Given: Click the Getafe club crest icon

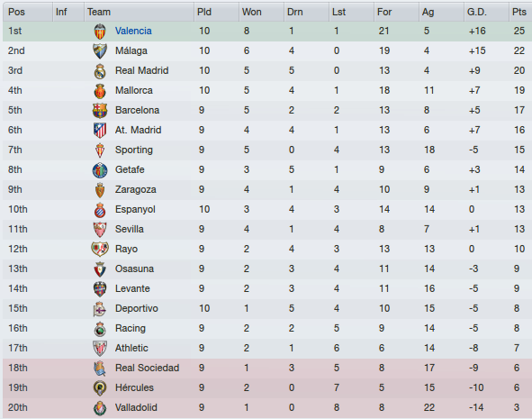Looking at the screenshot, I should pos(100,170).
